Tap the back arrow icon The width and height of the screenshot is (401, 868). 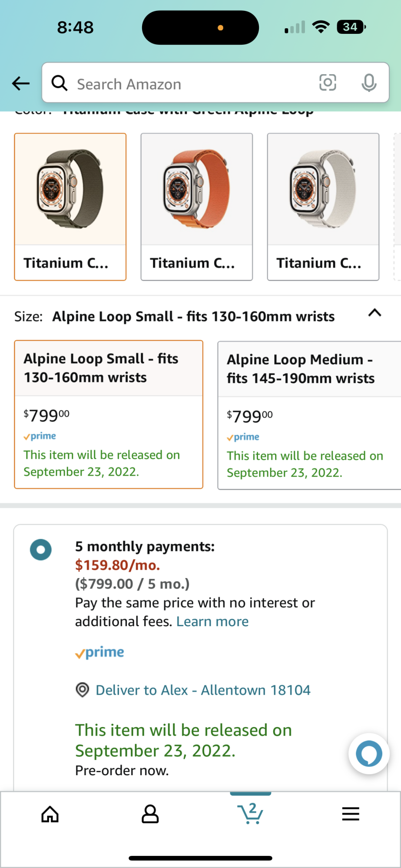click(21, 83)
